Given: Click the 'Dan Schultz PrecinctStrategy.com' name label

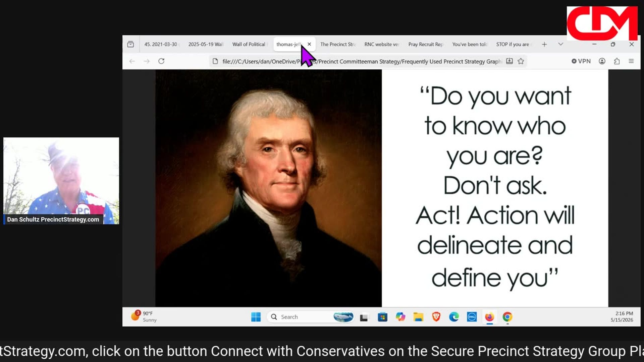Looking at the screenshot, I should tap(53, 220).
